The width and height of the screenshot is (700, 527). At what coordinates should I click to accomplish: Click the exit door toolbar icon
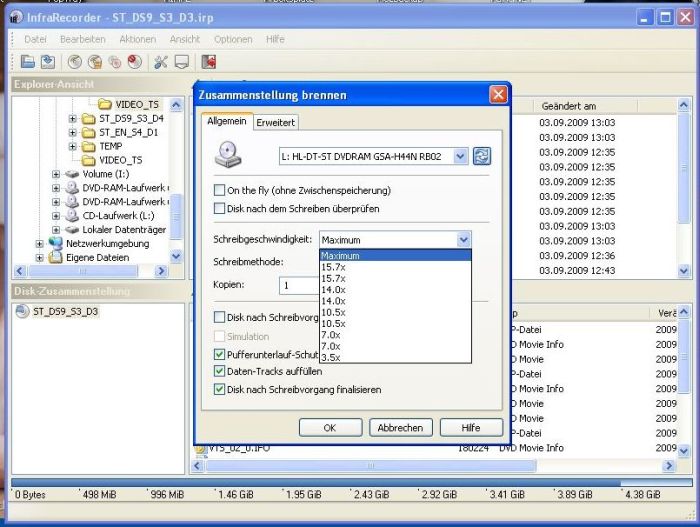pos(209,62)
